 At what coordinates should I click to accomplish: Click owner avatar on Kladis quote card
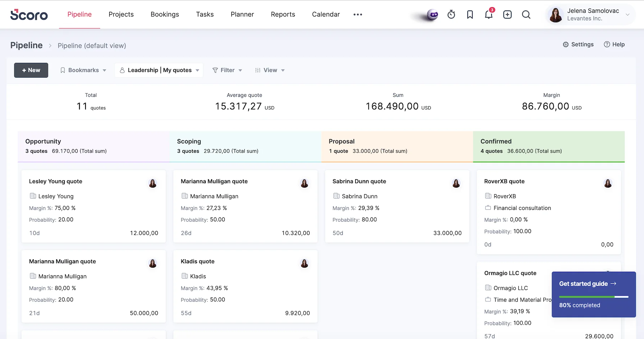(x=304, y=264)
